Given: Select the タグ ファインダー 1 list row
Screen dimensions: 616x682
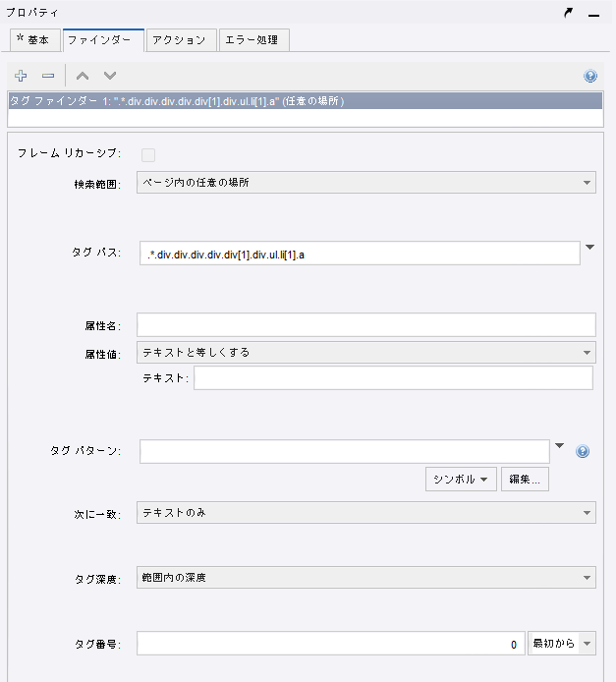Looking at the screenshot, I should coord(306,101).
